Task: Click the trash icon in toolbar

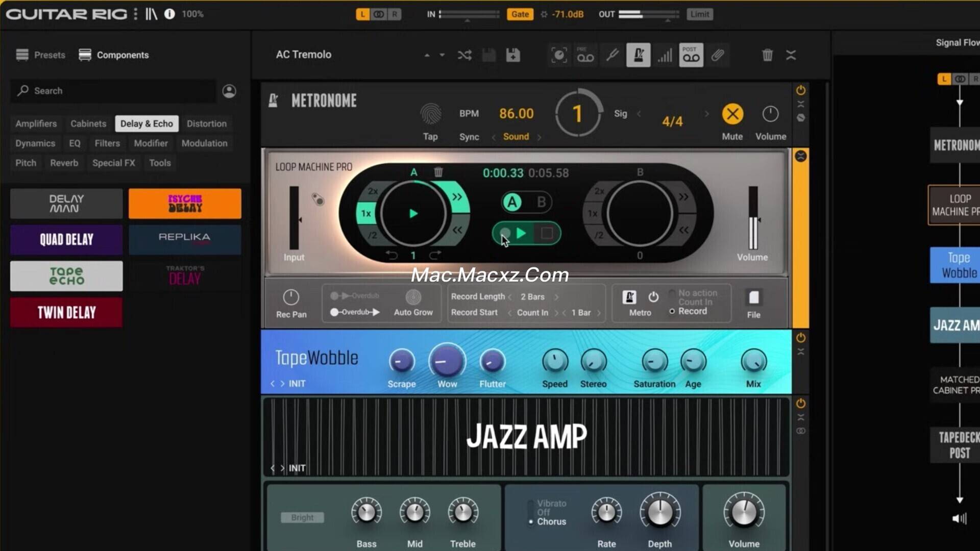Action: (x=767, y=55)
